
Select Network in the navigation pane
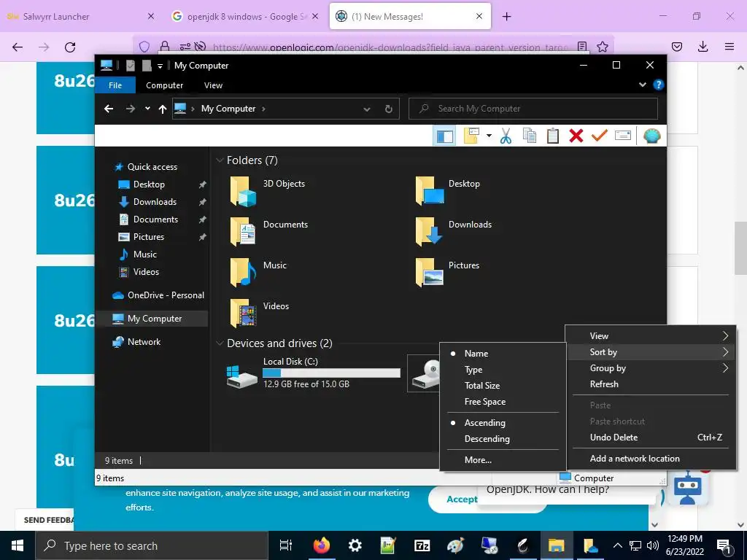[144, 342]
